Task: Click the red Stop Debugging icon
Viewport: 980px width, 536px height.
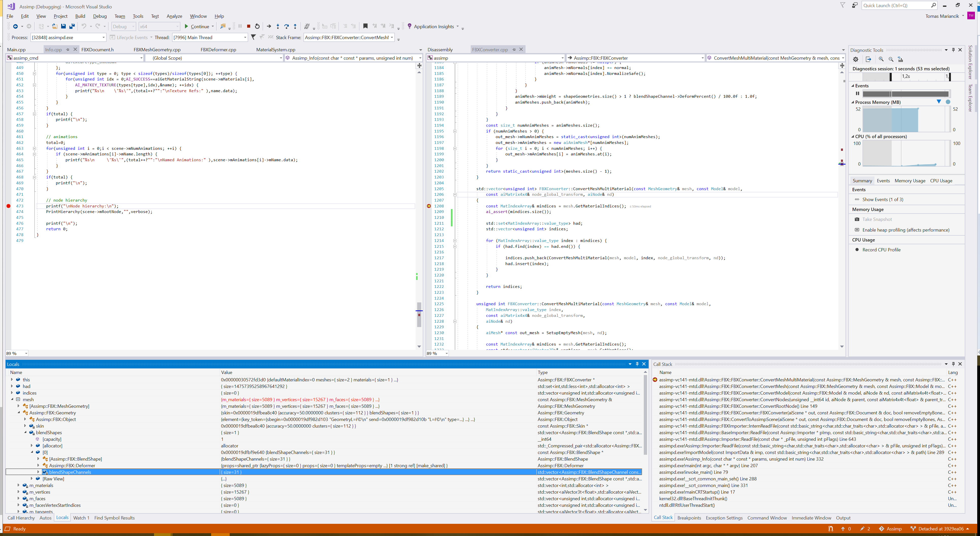Action: click(x=248, y=26)
